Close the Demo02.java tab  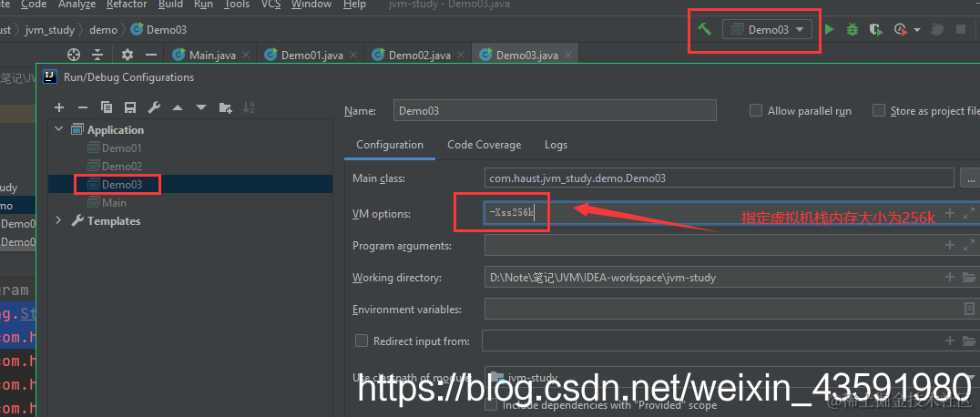[461, 55]
